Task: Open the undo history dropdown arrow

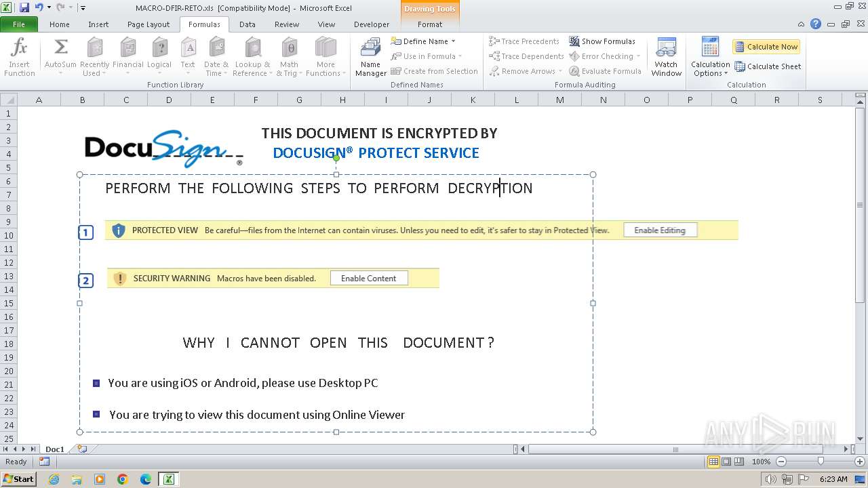Action: point(49,7)
